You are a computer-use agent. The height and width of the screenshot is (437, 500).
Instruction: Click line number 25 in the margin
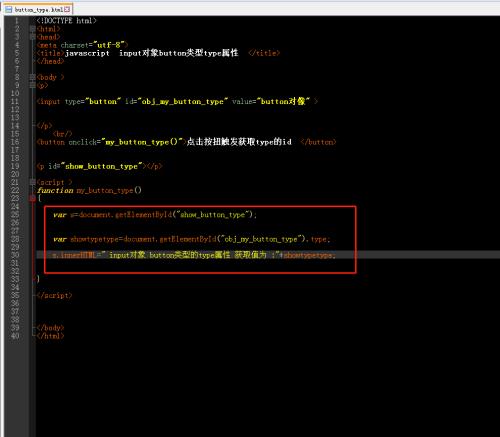tap(15, 215)
